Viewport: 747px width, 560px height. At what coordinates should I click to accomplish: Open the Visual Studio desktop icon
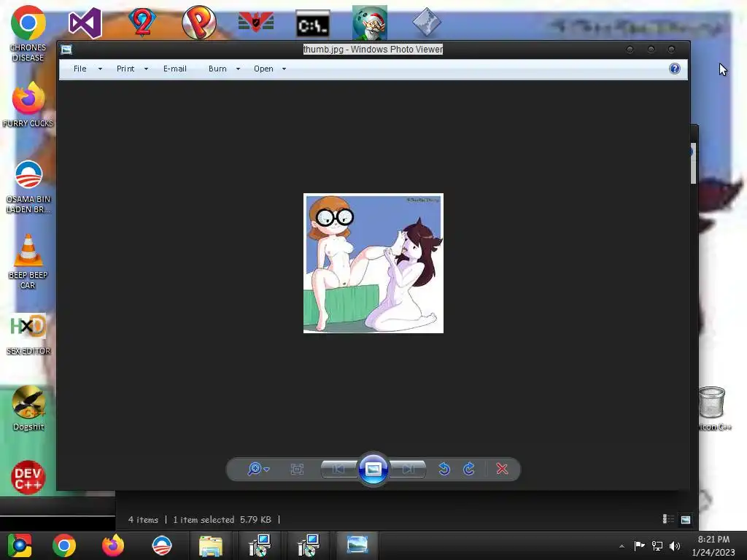click(x=85, y=23)
